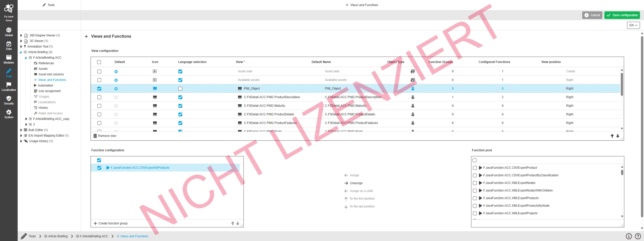Expand the 3D Viewer tree node
Image resolution: width=644 pixels, height=241 pixels.
click(x=21, y=41)
